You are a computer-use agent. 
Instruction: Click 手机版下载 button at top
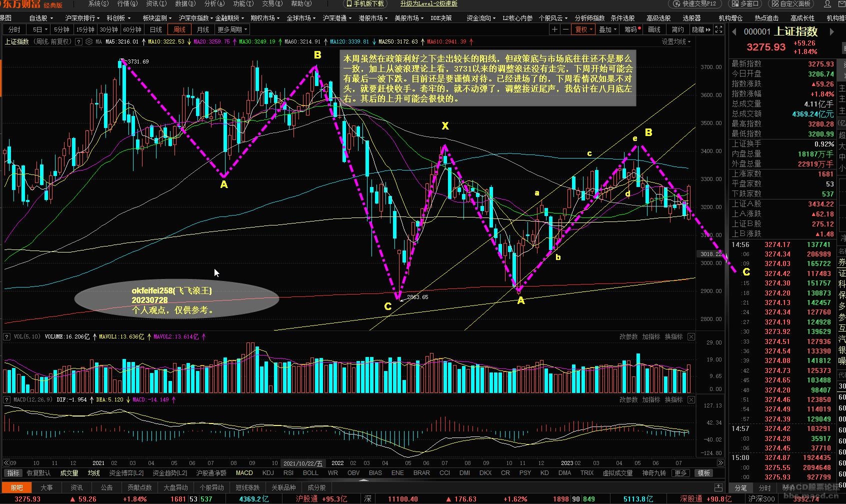tap(365, 4)
